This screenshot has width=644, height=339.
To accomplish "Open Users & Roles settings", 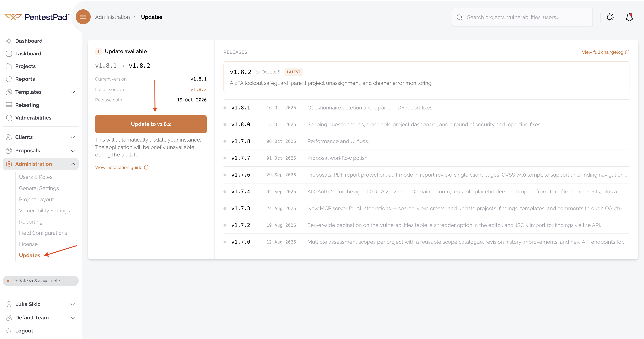I will (36, 177).
